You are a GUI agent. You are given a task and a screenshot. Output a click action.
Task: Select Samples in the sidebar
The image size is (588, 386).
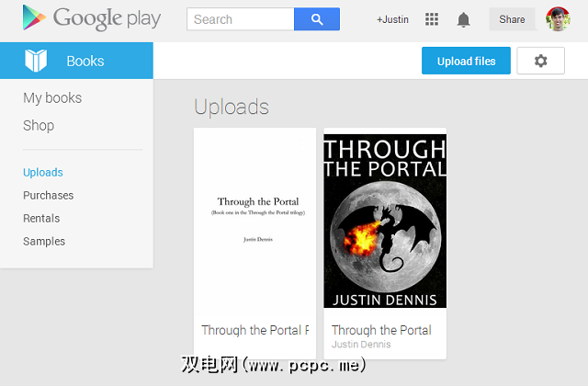coord(44,241)
